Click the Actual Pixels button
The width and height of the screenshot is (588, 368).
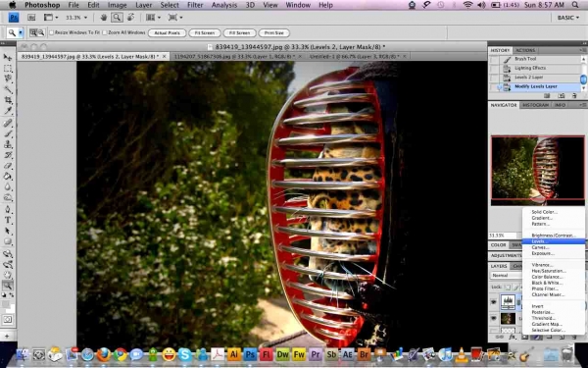point(167,33)
